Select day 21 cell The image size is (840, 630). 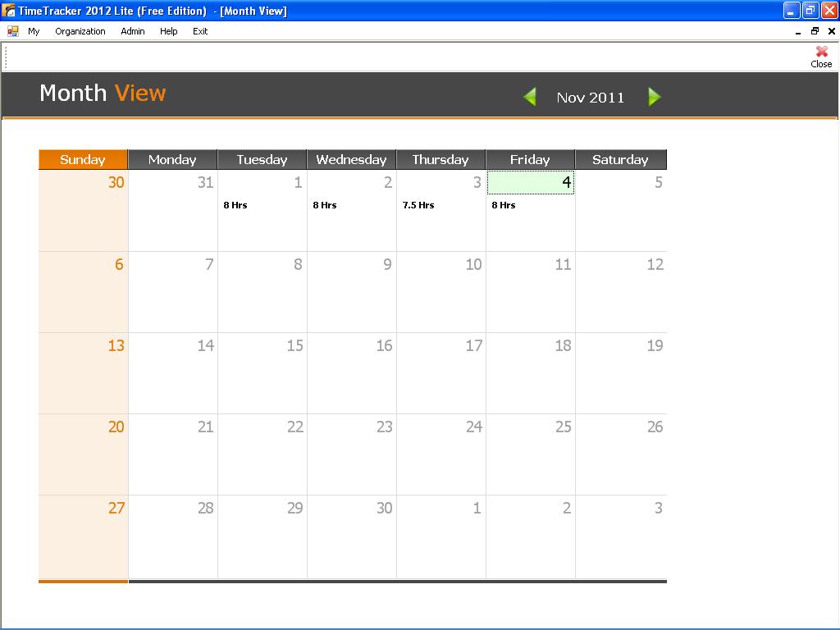(173, 454)
